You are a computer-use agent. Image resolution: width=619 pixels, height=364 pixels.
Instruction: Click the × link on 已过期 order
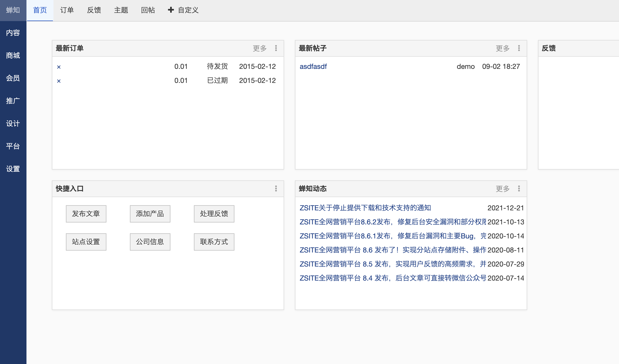[59, 81]
